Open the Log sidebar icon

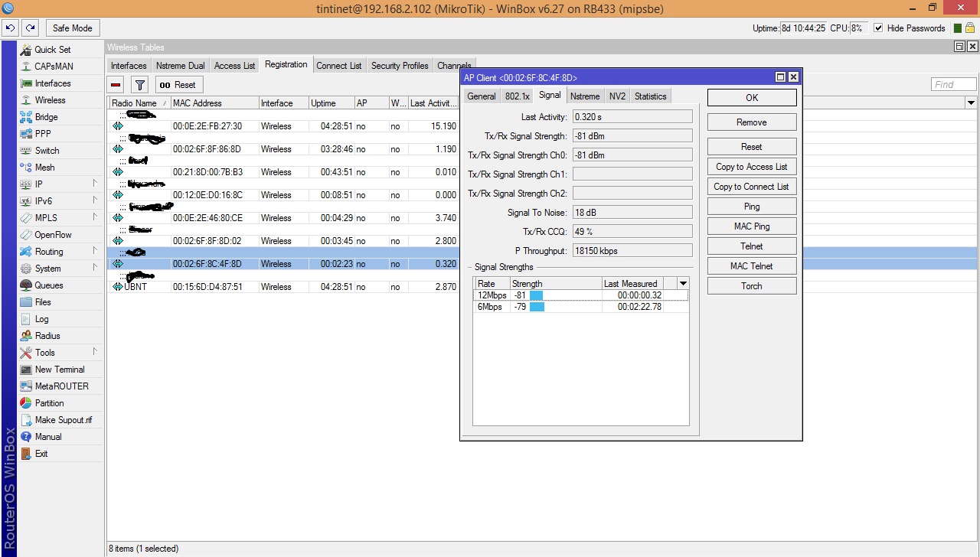pyautogui.click(x=26, y=319)
